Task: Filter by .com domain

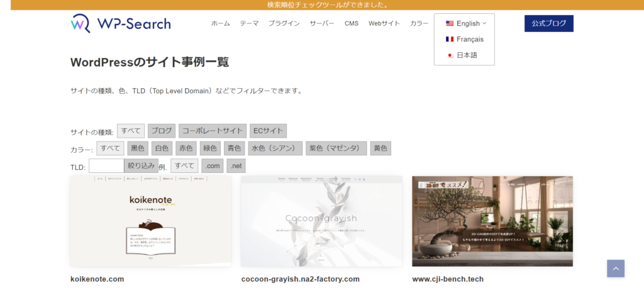Action: (212, 166)
